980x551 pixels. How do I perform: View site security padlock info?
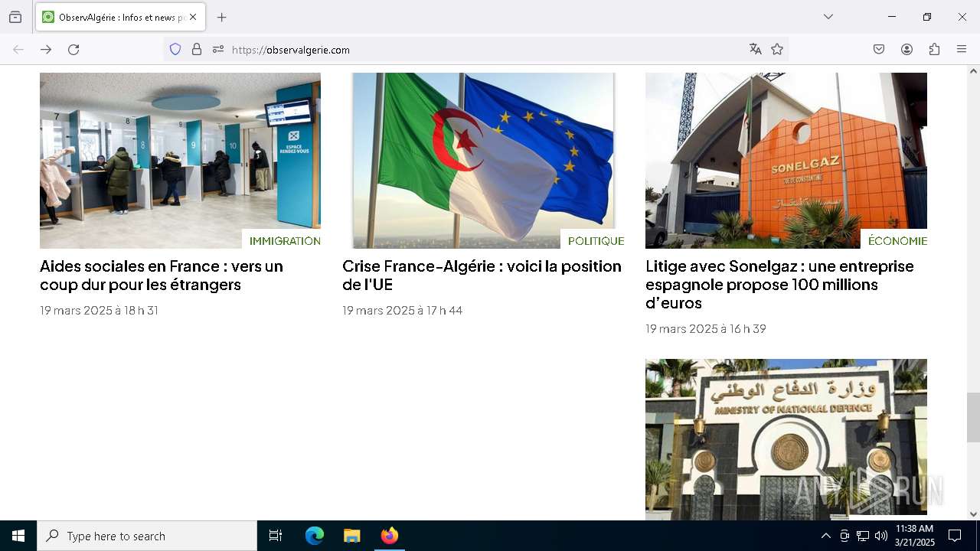click(x=197, y=49)
